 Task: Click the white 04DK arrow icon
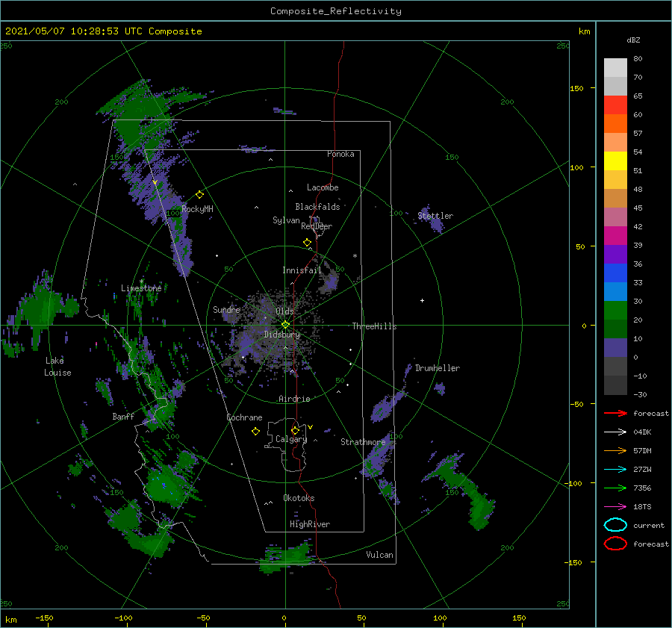click(x=615, y=432)
